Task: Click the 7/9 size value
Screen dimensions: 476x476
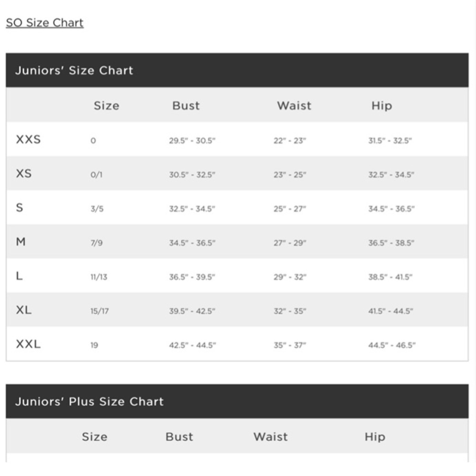Action: (x=97, y=243)
